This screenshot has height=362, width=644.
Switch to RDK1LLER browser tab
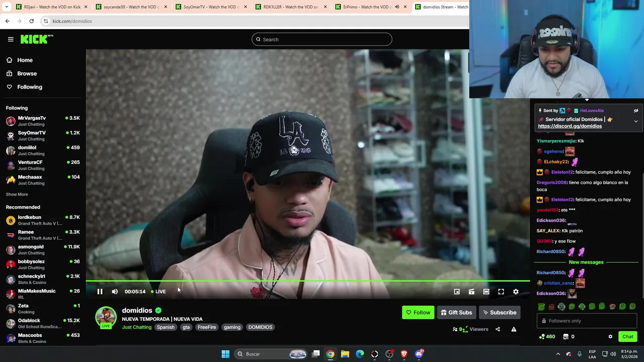tap(291, 7)
